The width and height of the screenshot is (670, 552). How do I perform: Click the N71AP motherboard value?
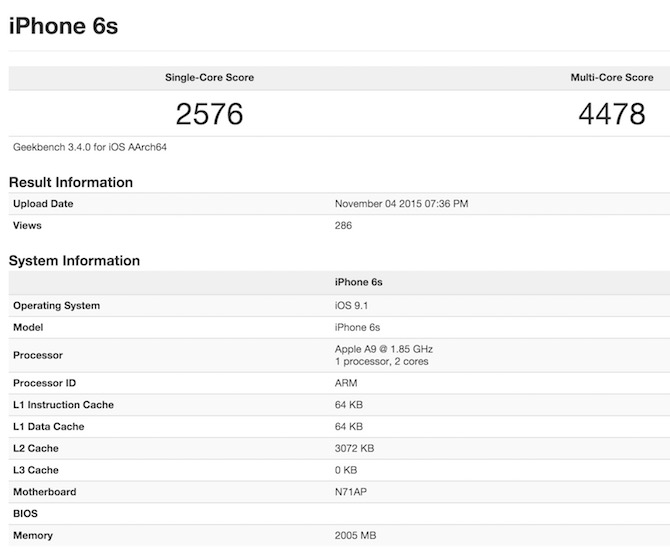point(352,492)
